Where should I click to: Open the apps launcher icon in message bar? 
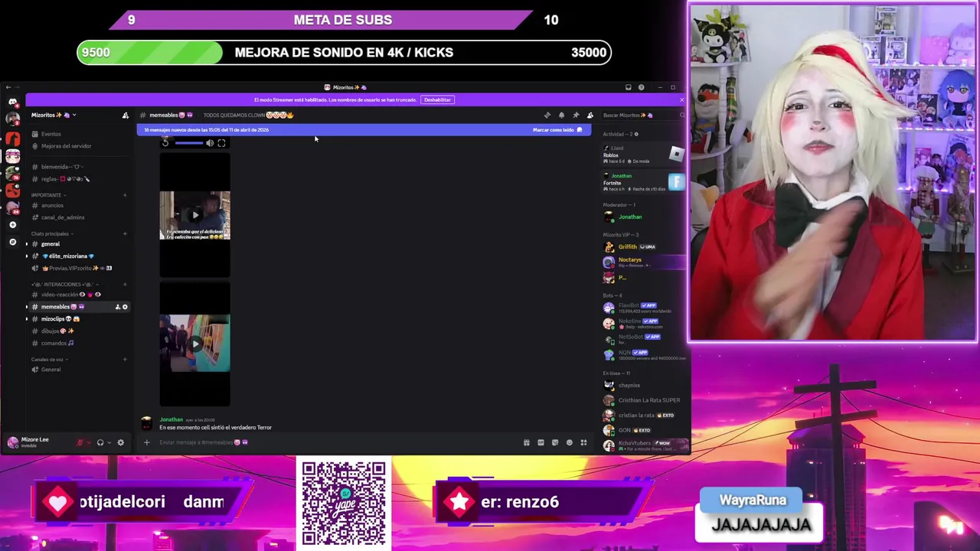click(583, 442)
